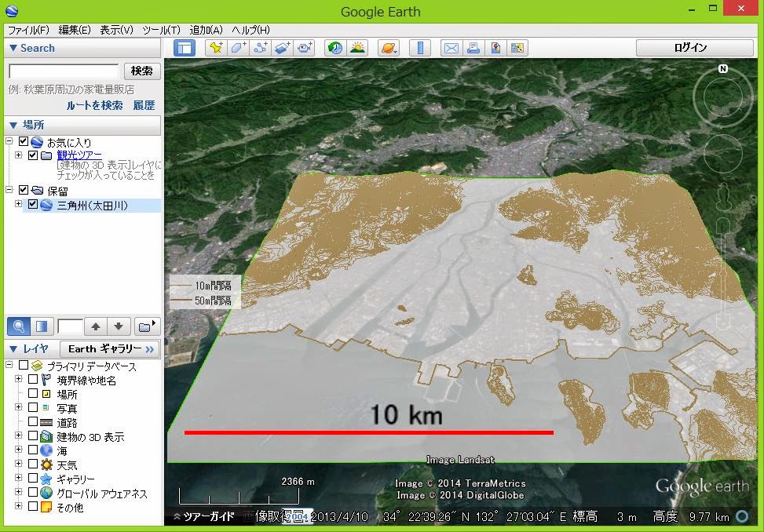
Task: Click the Move joystick ring
Action: [x=723, y=153]
